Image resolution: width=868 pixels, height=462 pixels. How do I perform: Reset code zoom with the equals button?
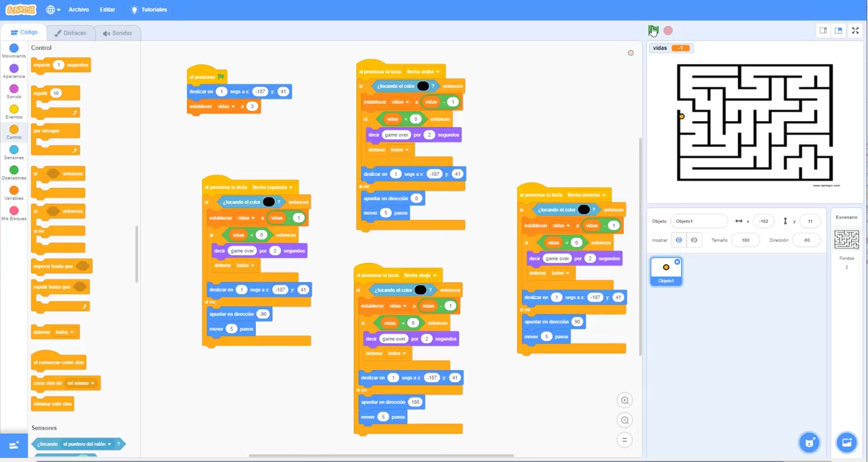[624, 440]
